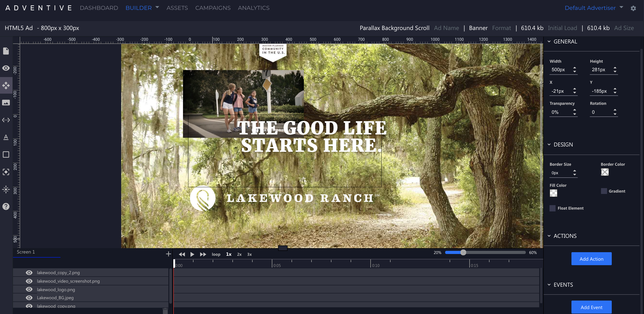Image resolution: width=644 pixels, height=314 pixels.
Task: Hide the lakewood_video_screenshot.png layer
Action: tap(29, 281)
